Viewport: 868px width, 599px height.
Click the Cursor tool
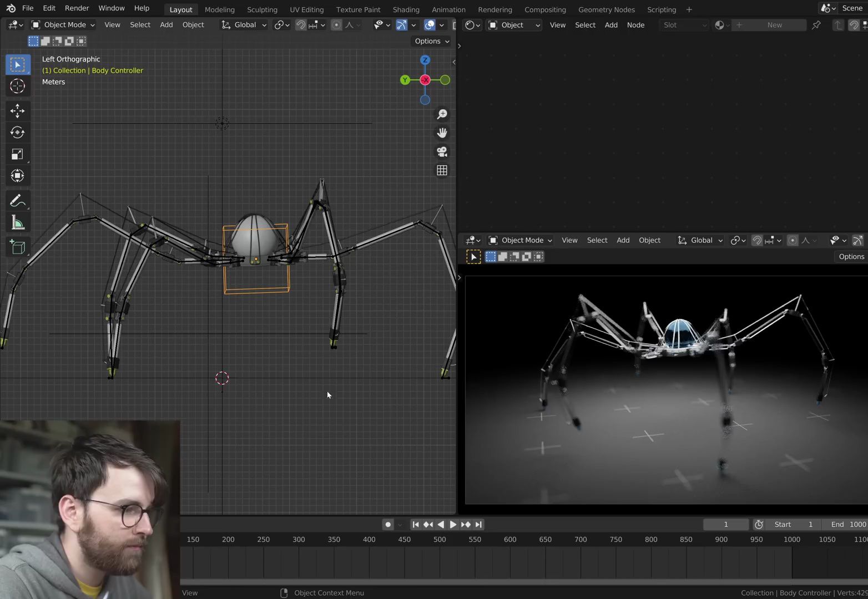tap(17, 86)
